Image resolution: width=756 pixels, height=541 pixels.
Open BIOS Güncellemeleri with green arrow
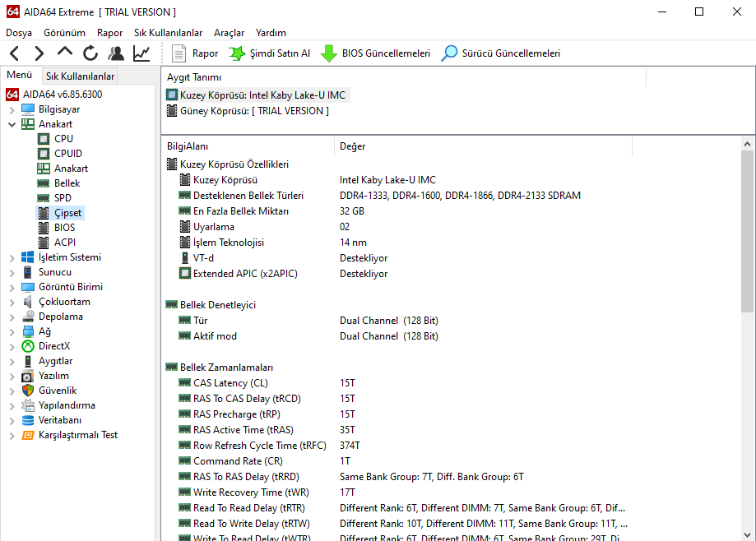375,53
